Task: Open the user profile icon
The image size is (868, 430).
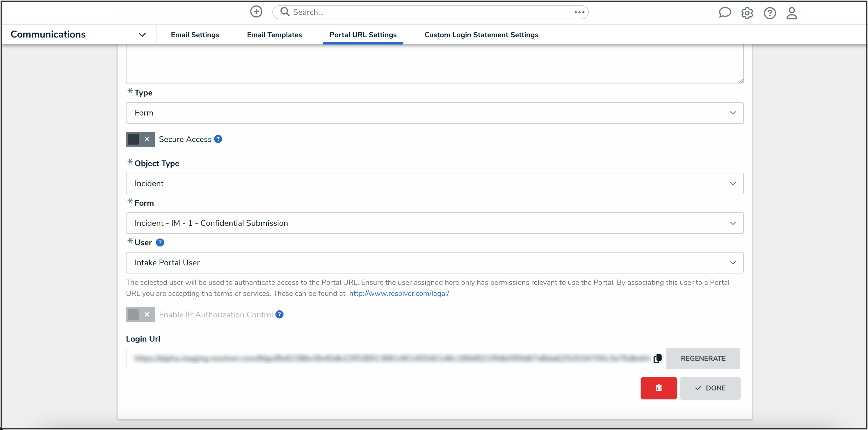Action: [791, 13]
